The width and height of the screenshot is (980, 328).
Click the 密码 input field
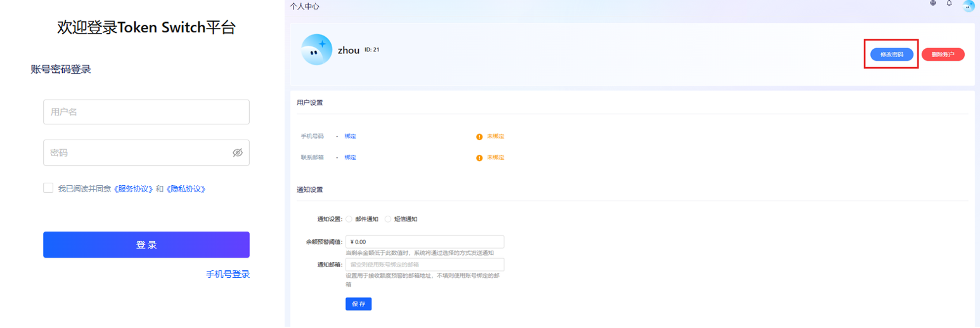pos(146,153)
